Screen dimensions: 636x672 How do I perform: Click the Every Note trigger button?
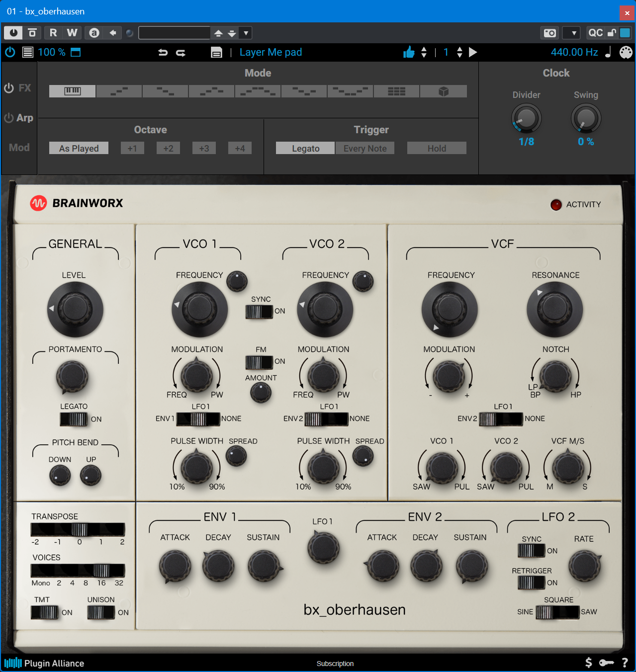click(365, 148)
